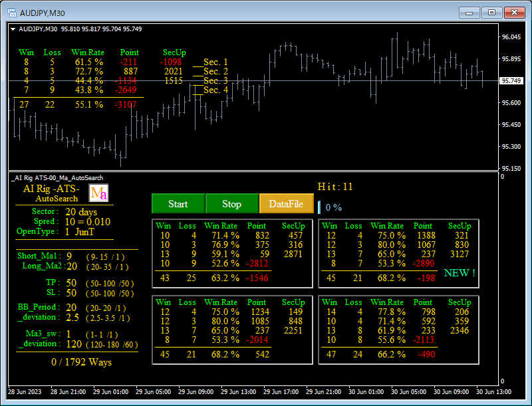The width and height of the screenshot is (532, 406).
Task: Click the NEW ! indicator
Action: [460, 273]
